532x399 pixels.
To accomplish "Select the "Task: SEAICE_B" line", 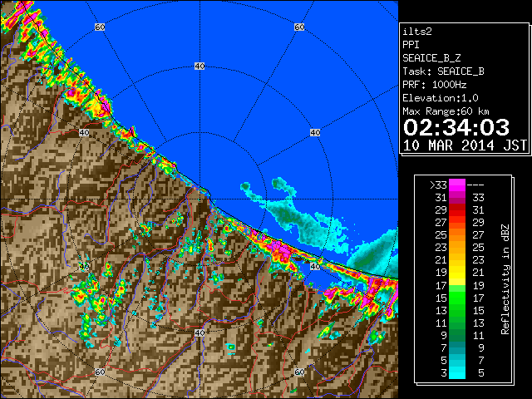I will [443, 71].
